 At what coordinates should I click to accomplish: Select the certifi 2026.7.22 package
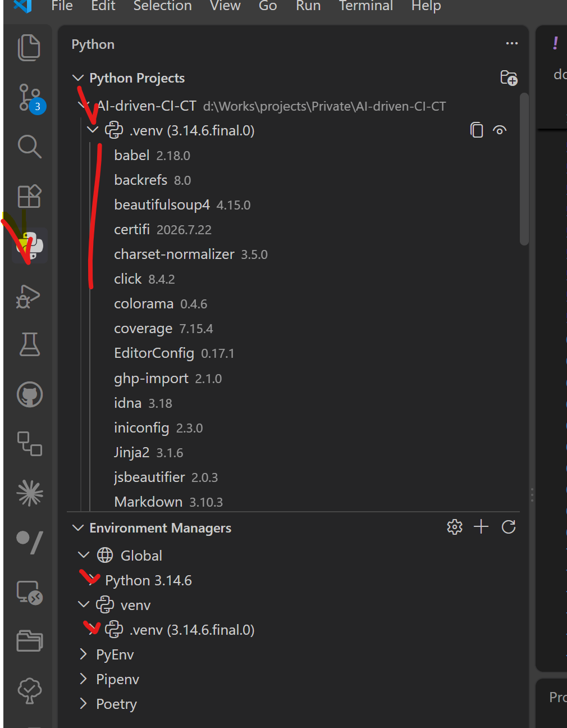(293, 229)
